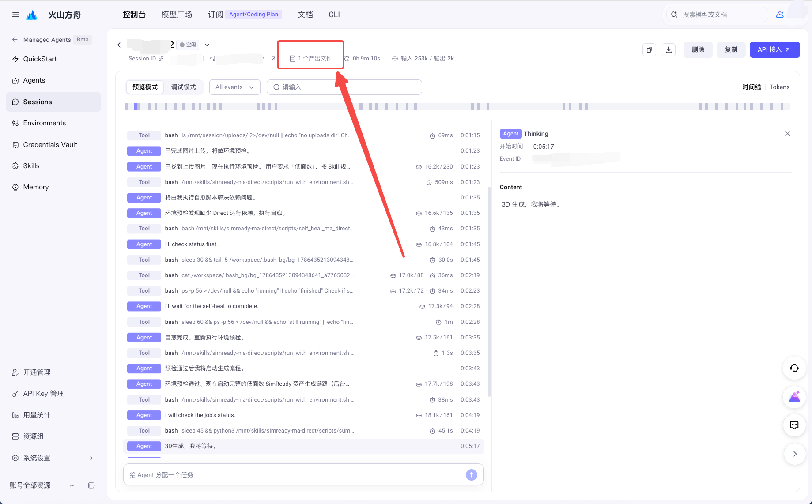
Task: Open the 1 个产出文件 link
Action: pyautogui.click(x=311, y=59)
